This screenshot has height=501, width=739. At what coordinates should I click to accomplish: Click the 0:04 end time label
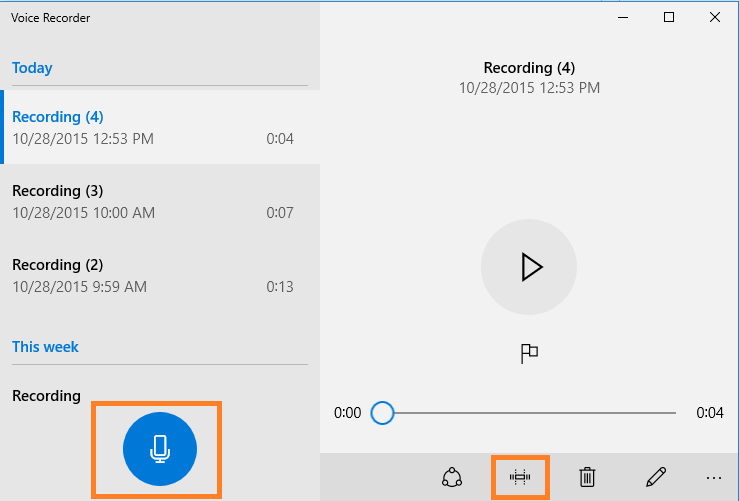pyautogui.click(x=710, y=413)
